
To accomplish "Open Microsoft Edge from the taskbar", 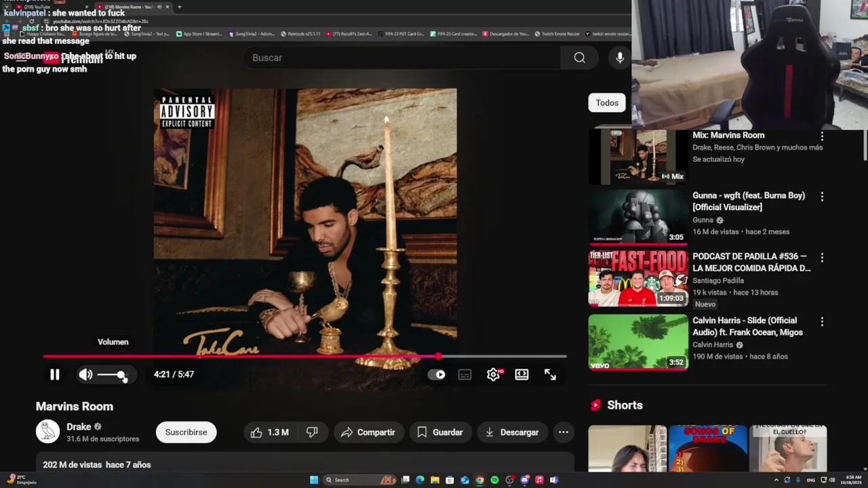I will [420, 480].
